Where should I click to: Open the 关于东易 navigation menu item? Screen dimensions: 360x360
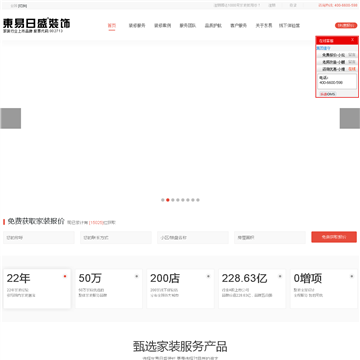click(x=264, y=26)
